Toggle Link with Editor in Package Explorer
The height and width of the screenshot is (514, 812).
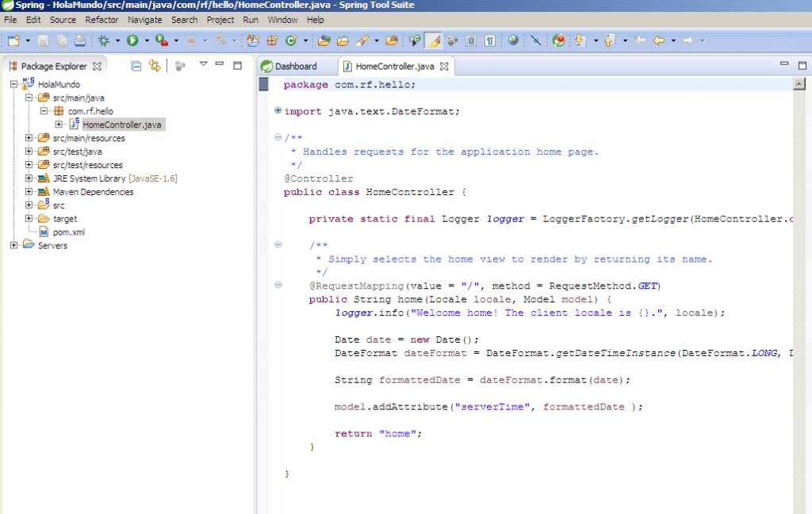click(x=155, y=66)
